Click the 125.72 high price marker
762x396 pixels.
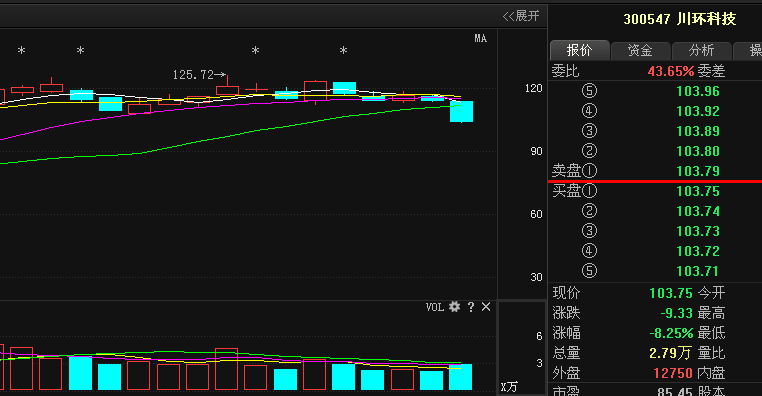pyautogui.click(x=199, y=75)
